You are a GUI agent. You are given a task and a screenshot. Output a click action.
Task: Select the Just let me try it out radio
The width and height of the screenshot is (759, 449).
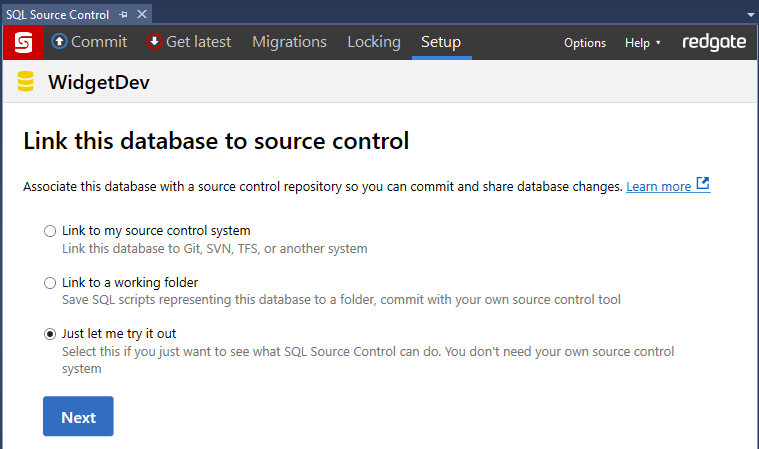click(x=50, y=334)
